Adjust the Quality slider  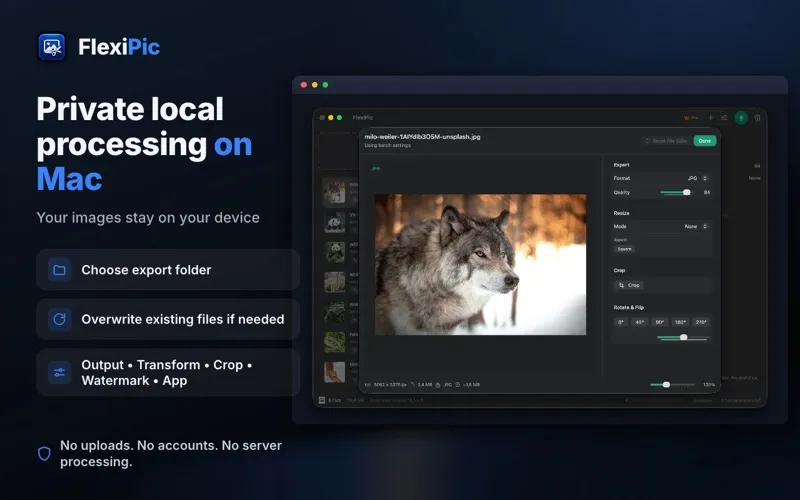(676, 192)
